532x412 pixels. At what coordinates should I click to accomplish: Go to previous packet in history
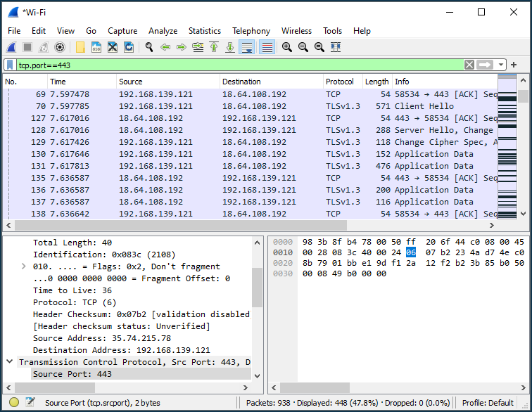tap(165, 47)
